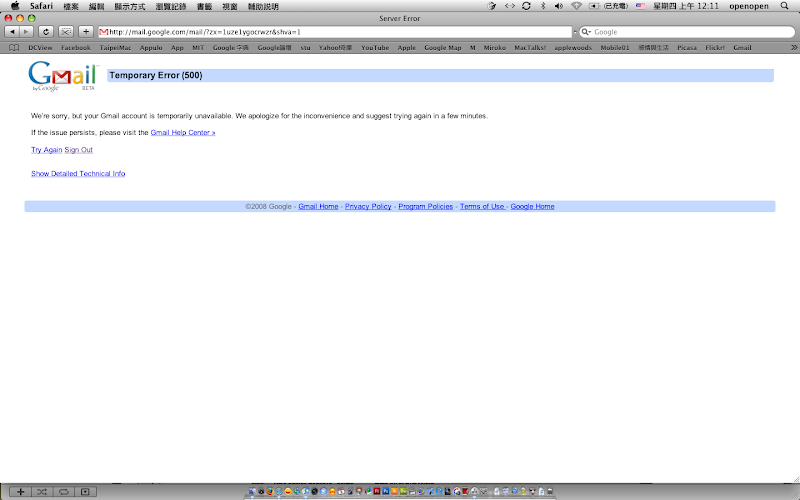
Task: Open the MIT bookmark
Action: (198, 47)
